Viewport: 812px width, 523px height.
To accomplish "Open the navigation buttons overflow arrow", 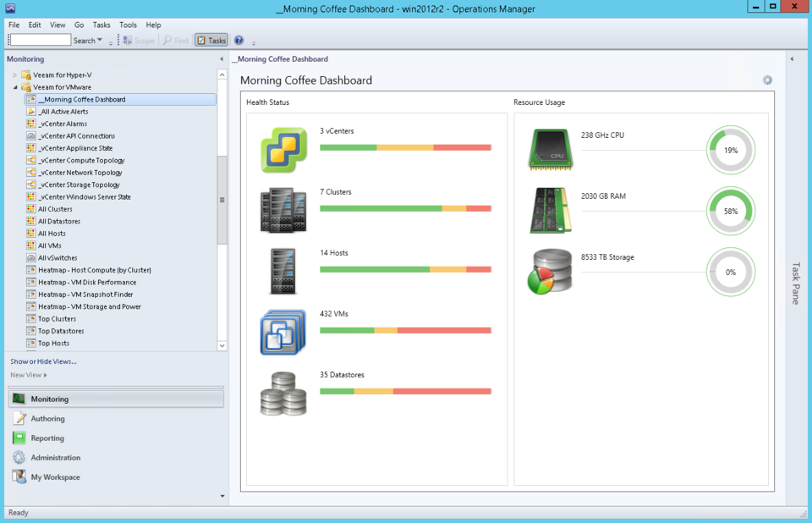I will tap(222, 496).
